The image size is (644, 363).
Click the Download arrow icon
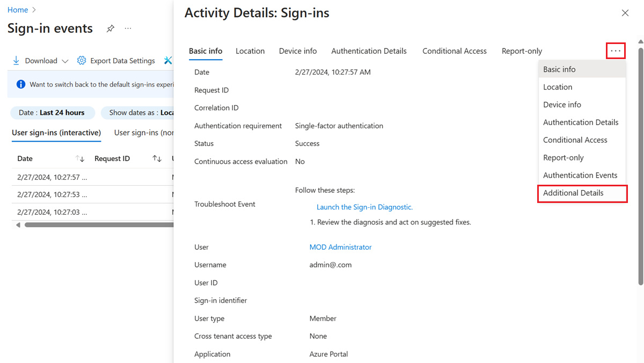pyautogui.click(x=17, y=61)
